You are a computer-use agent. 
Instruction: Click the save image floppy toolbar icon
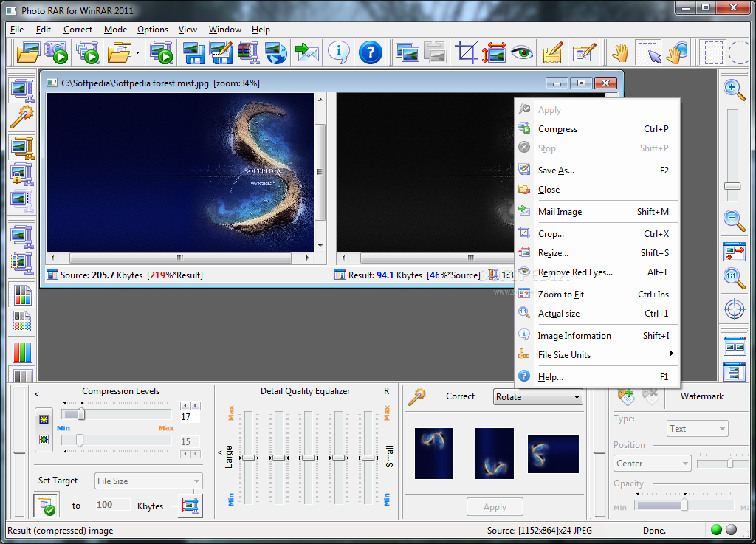click(193, 52)
